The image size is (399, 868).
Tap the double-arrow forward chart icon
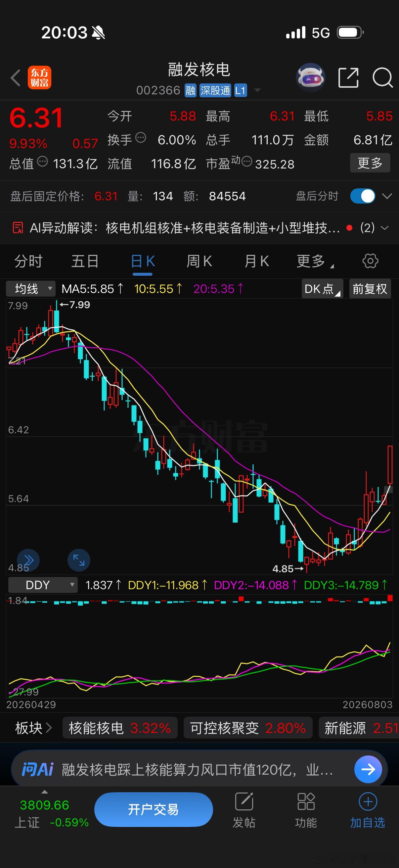point(28,560)
